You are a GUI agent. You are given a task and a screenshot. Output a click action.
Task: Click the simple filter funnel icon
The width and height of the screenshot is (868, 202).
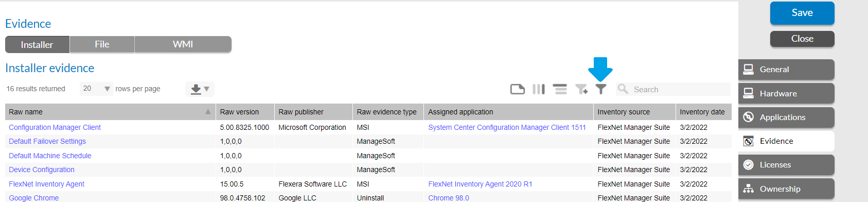601,89
